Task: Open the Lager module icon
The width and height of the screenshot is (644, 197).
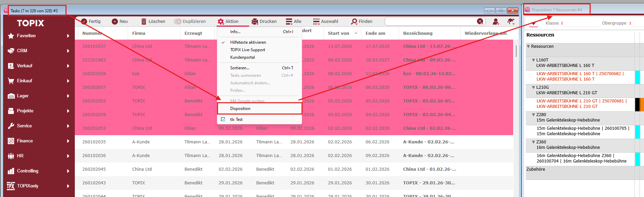Action: [11, 96]
